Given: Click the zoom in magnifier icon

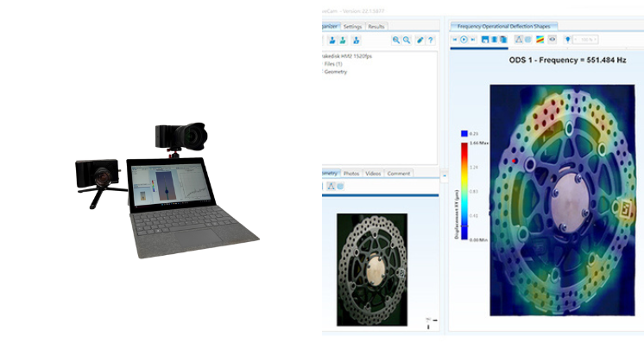Looking at the screenshot, I should point(396,40).
